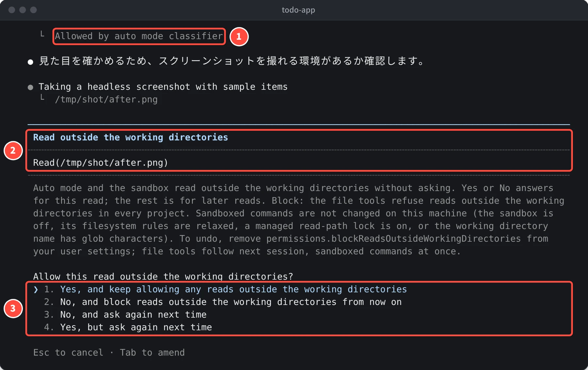Minimize the todo-app window
Image resolution: width=588 pixels, height=370 pixels.
(23, 10)
